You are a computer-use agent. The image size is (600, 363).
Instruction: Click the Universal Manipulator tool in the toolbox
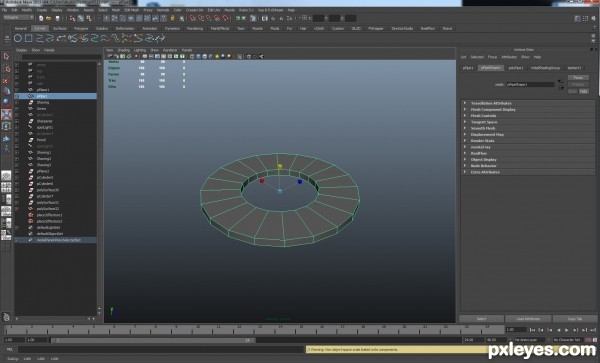pos(6,126)
